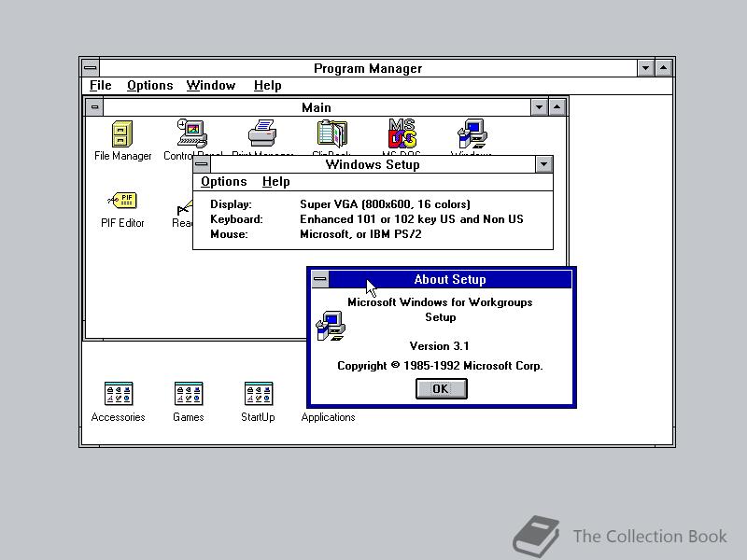Open Options menu in Windows Setup

tap(224, 182)
